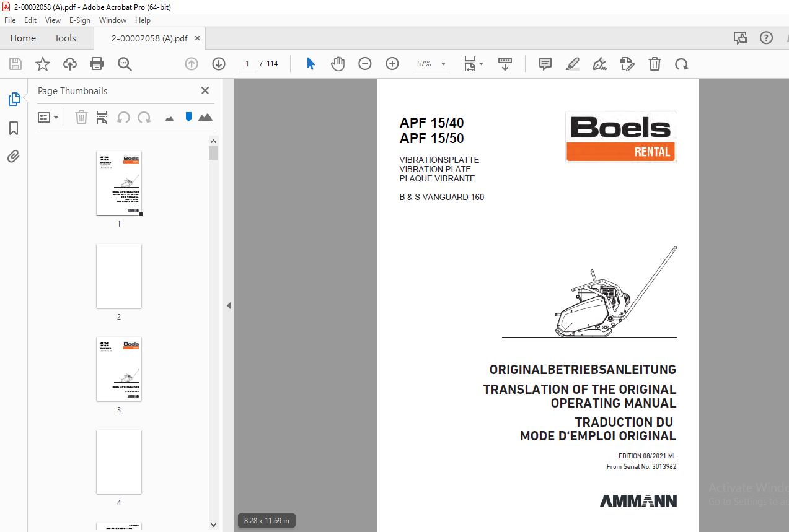Select page 1 thumbnail
This screenshot has width=789, height=532.
[x=119, y=183]
